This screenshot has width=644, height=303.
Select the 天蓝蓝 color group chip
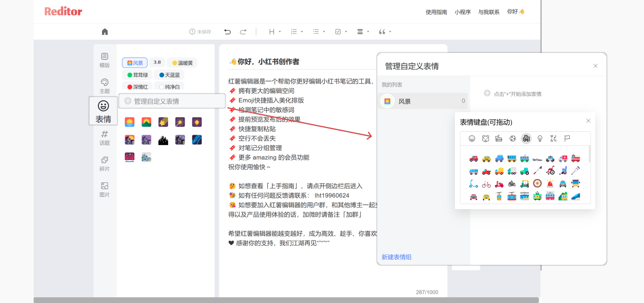pyautogui.click(x=169, y=75)
